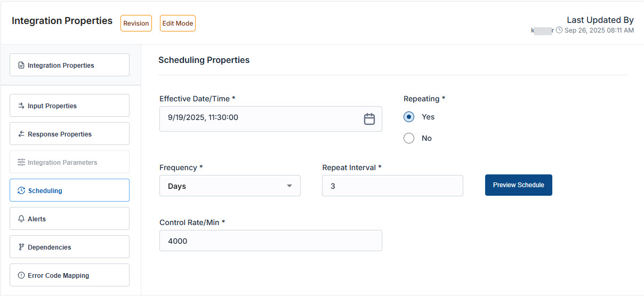This screenshot has height=296, width=644.
Task: Open the Alerts section tab
Action: [69, 219]
